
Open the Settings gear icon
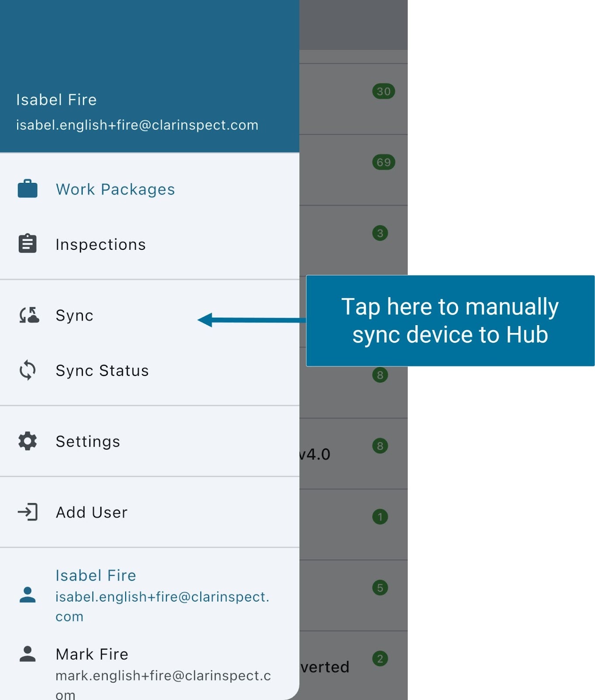point(28,441)
